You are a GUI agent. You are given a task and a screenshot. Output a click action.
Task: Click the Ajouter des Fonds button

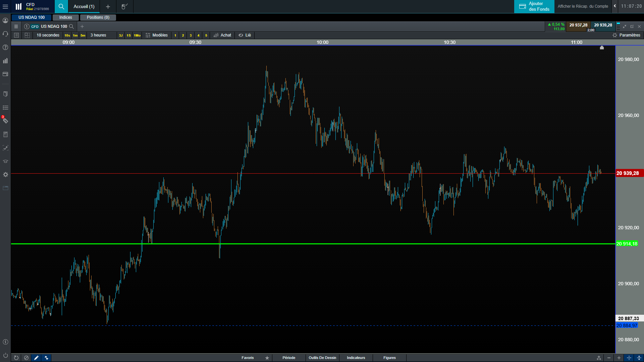[534, 6]
